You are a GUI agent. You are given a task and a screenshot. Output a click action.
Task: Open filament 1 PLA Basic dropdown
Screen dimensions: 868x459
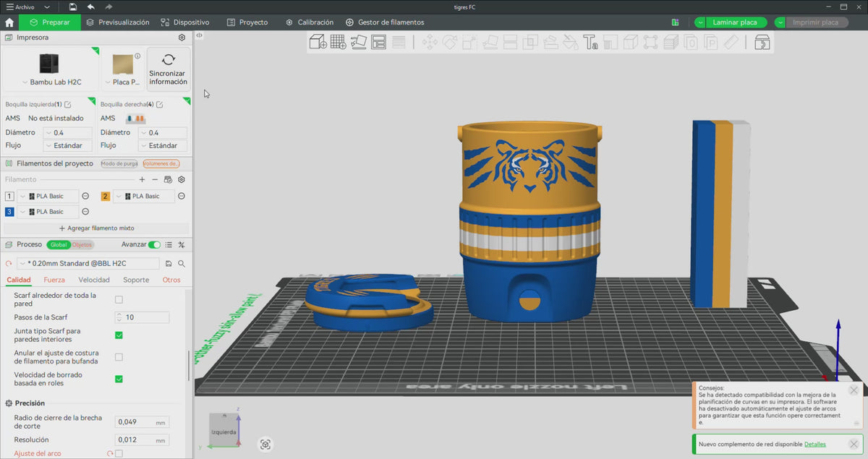pyautogui.click(x=48, y=196)
